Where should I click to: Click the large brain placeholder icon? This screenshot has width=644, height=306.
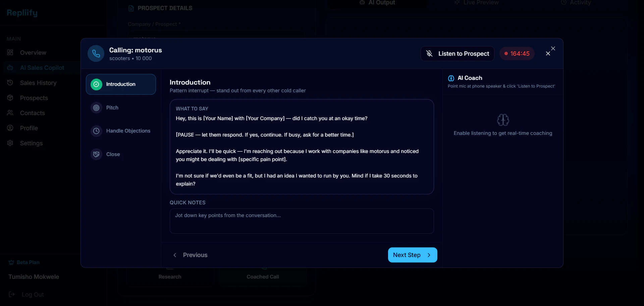click(x=503, y=120)
